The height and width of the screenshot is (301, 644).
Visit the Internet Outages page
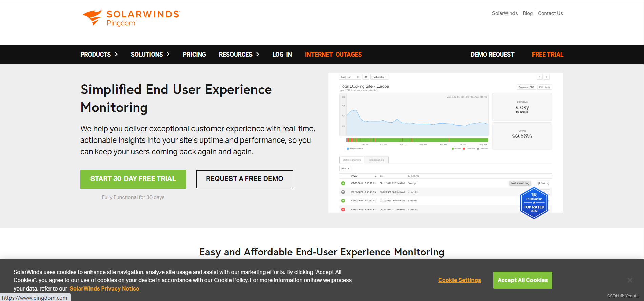coord(333,55)
